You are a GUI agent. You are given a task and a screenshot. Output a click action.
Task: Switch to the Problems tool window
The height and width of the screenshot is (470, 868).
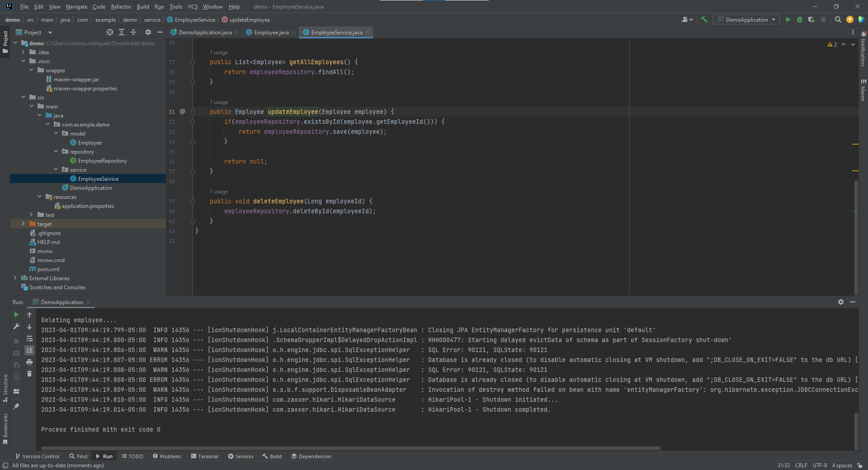167,456
